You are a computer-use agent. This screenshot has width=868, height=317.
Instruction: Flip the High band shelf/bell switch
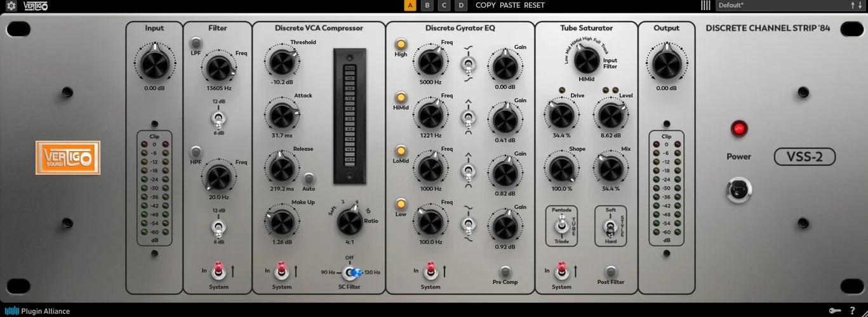[x=469, y=64]
